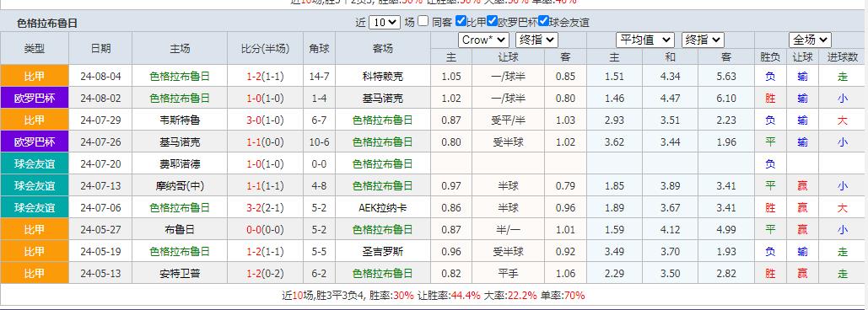The width and height of the screenshot is (868, 310).
Task: Toggle the 同客 checkbox
Action: tap(423, 22)
